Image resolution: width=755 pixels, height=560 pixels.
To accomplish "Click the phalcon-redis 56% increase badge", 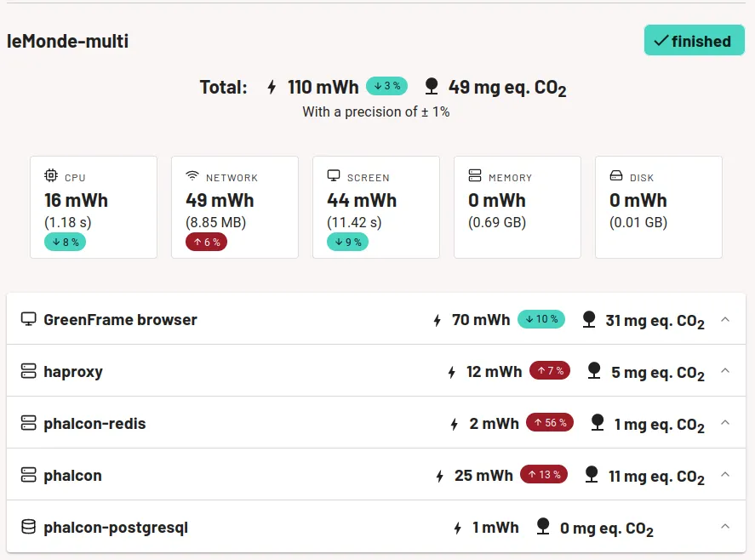I will pyautogui.click(x=550, y=422).
